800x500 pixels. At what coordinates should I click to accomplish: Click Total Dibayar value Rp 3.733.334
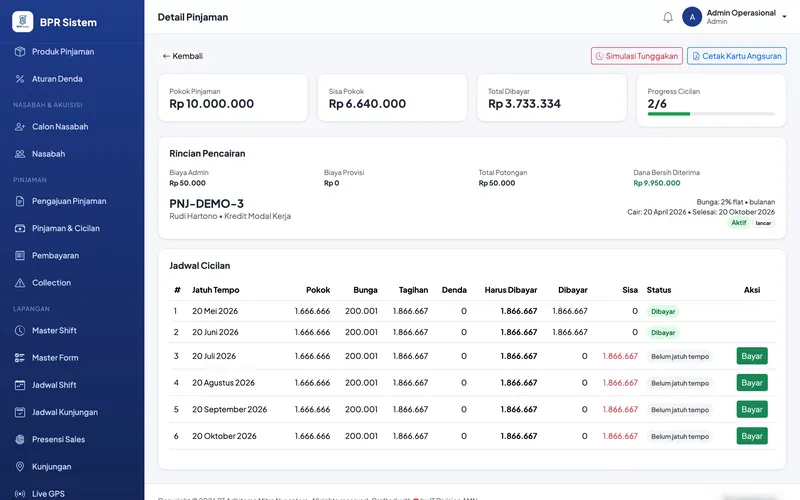coord(524,104)
